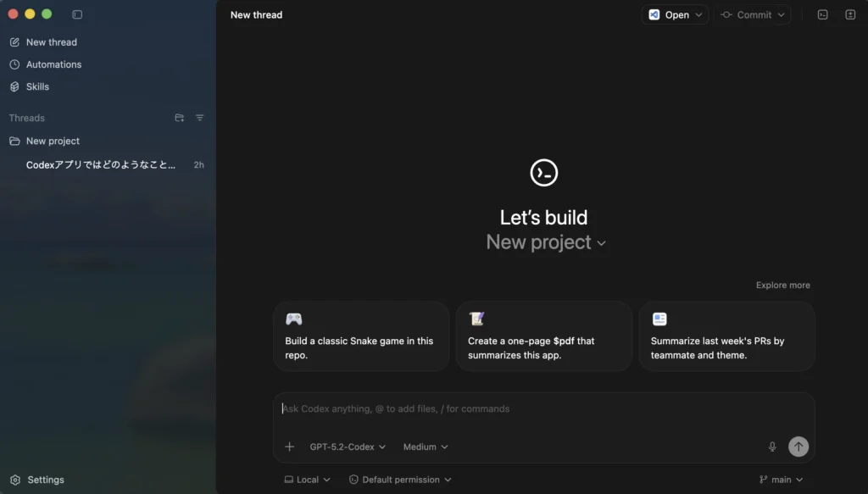Click the add new project folder icon
Viewport: 868px width, 494px height.
point(179,118)
